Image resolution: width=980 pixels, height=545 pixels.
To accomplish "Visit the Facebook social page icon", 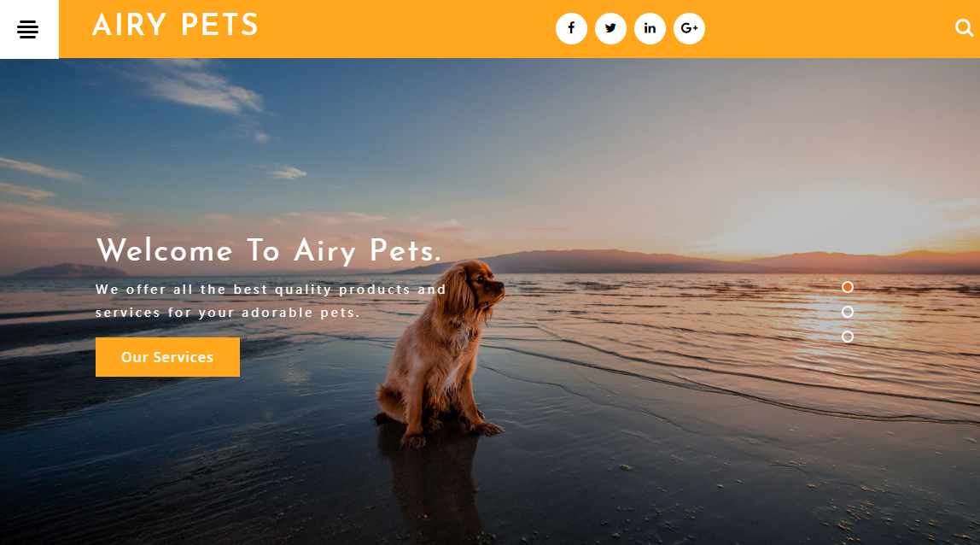I will pyautogui.click(x=571, y=28).
